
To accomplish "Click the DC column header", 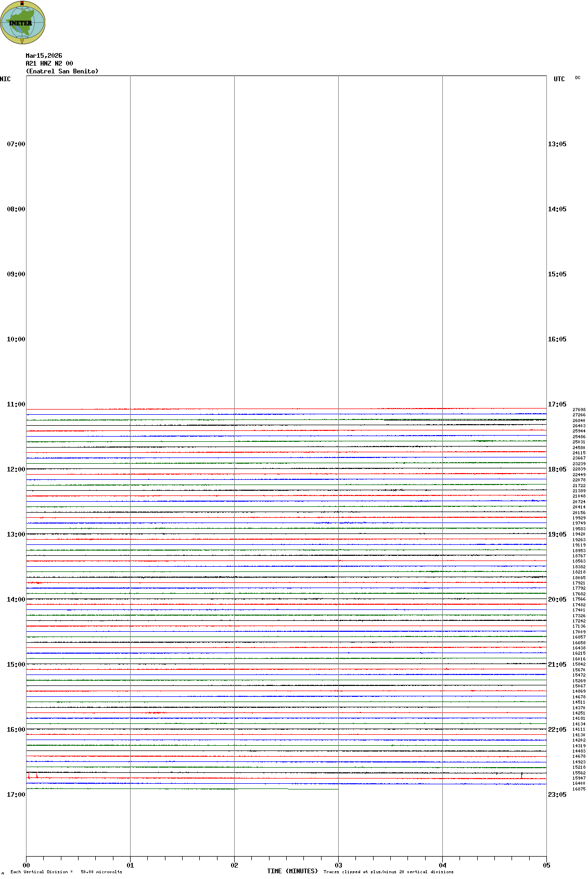I will coord(578,78).
